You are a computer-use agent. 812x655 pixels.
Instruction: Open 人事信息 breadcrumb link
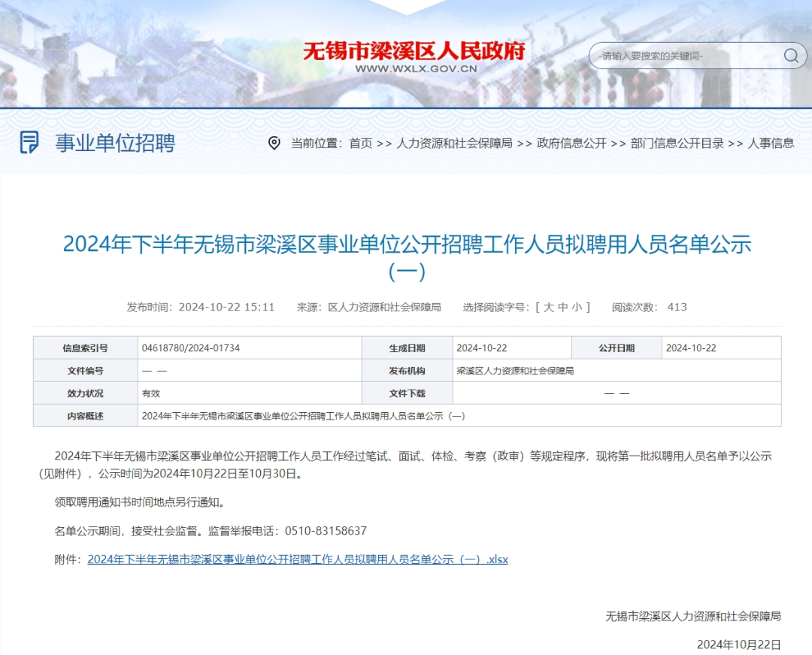771,144
